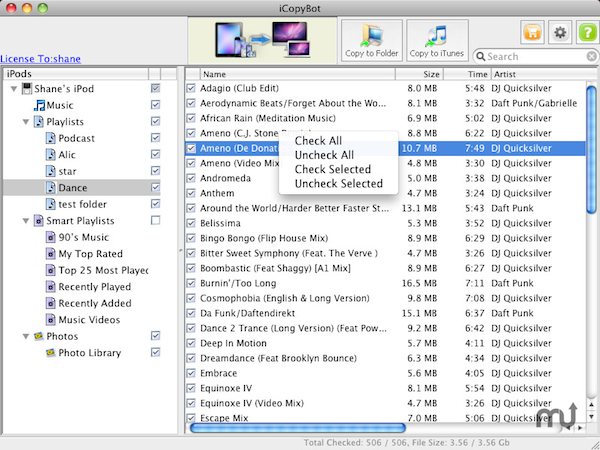Click the Recently Played smart playlist icon
Image resolution: width=600 pixels, height=450 pixels.
51,287
